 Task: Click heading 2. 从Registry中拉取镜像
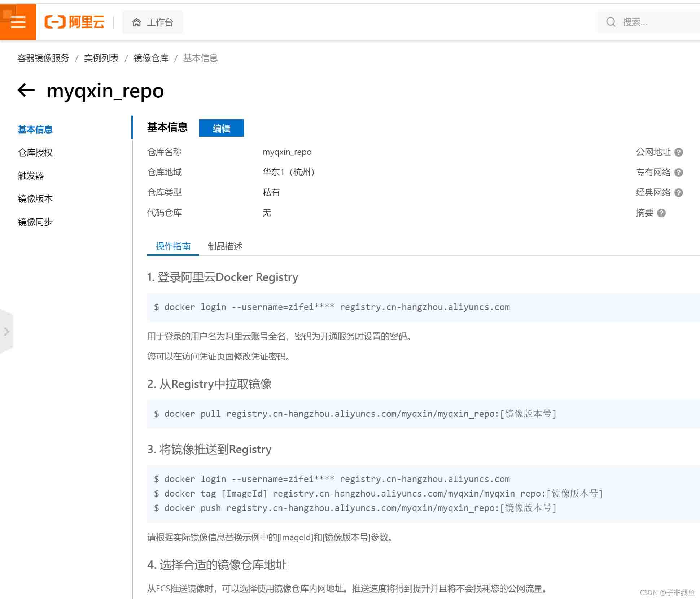click(x=209, y=384)
